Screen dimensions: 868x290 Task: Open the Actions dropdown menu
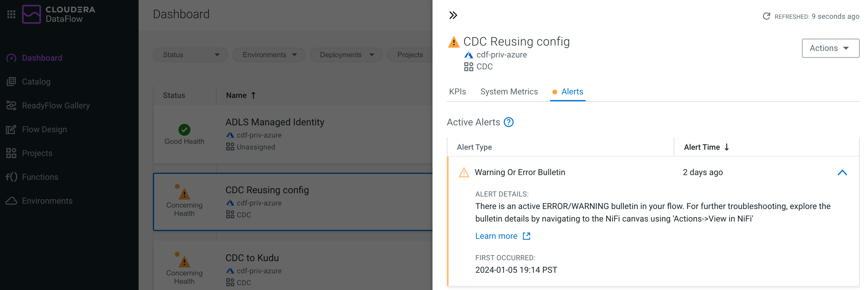[x=830, y=48]
